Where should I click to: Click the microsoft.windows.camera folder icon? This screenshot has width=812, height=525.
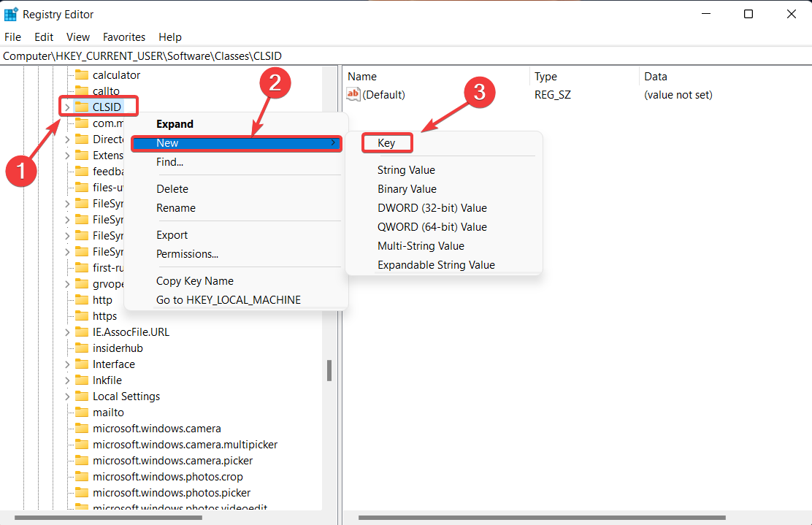[82, 429]
